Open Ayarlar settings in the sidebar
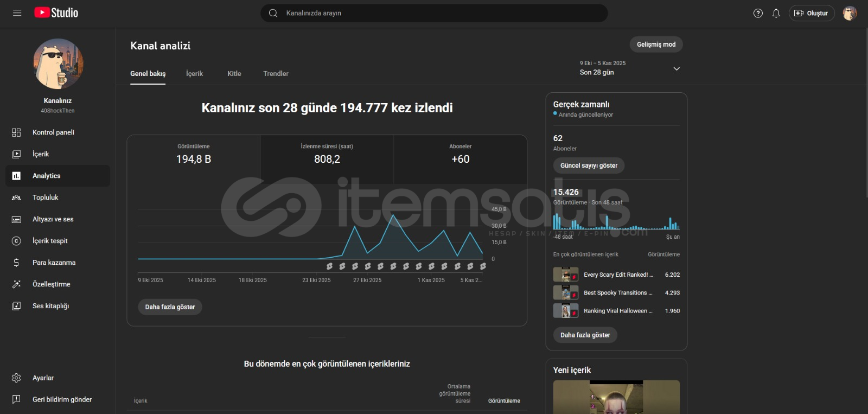868x414 pixels. click(x=58, y=378)
